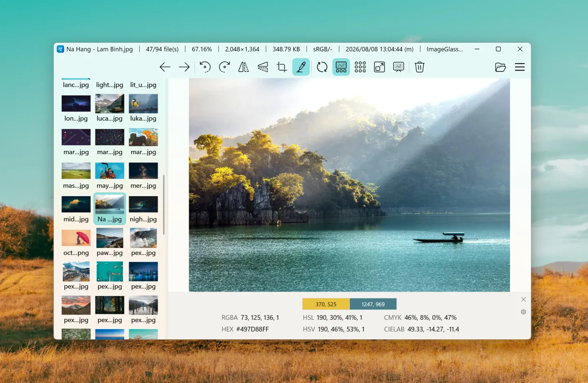Select the luka...jpg bird thumbnail
The width and height of the screenshot is (588, 383).
pos(143,108)
